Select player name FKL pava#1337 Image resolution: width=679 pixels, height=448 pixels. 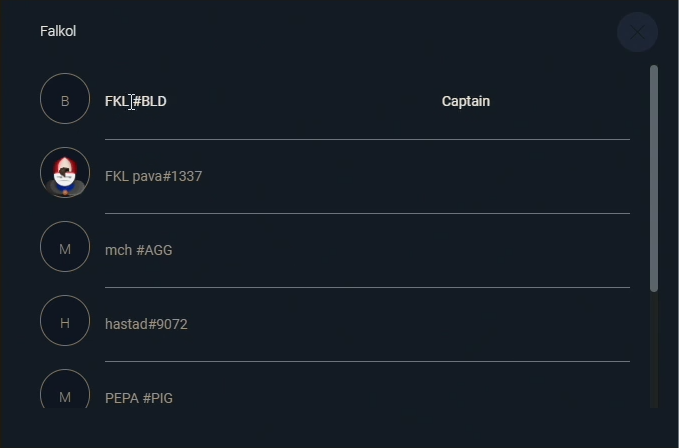[x=153, y=176]
